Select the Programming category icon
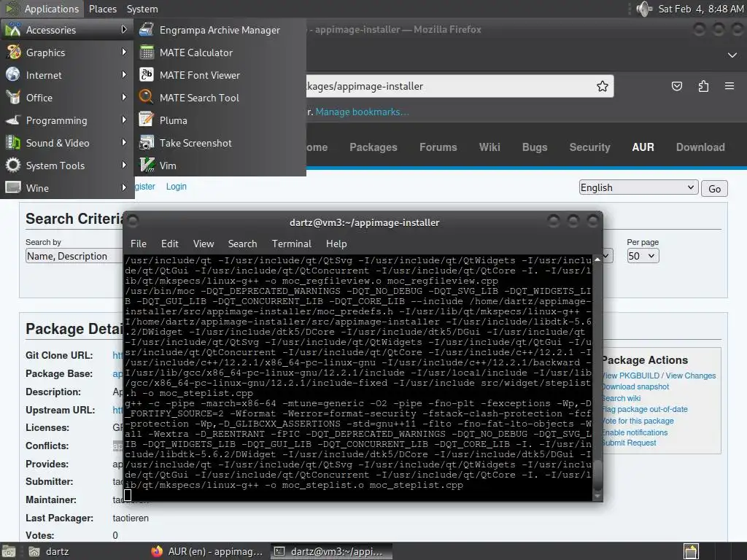Screen dimensions: 747x560 [x=13, y=120]
